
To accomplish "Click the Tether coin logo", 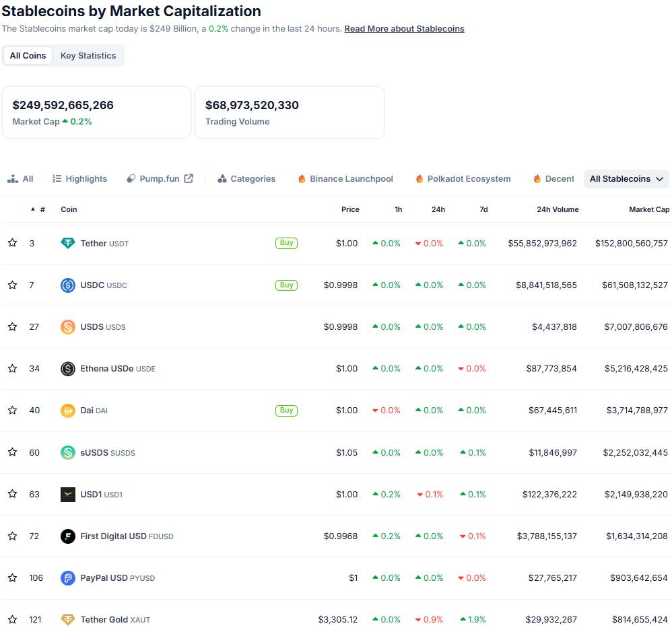I will (x=68, y=243).
